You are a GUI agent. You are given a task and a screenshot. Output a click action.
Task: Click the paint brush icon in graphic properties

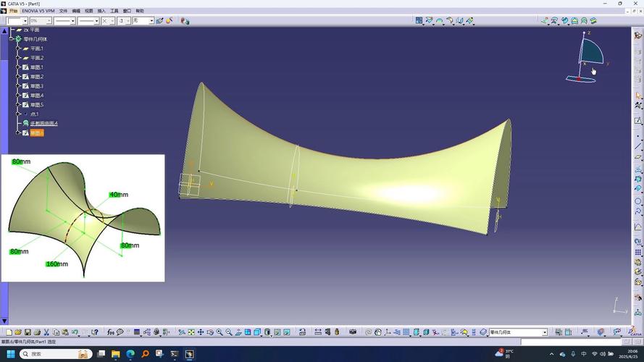coord(159,20)
